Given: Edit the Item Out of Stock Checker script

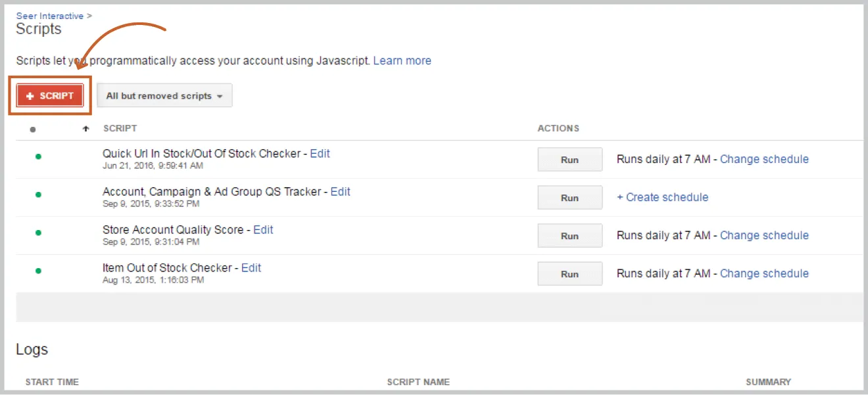Looking at the screenshot, I should tap(251, 267).
